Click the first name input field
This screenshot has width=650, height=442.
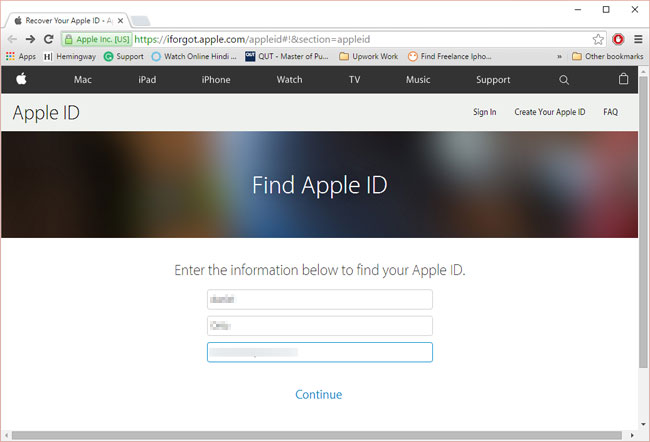point(320,299)
